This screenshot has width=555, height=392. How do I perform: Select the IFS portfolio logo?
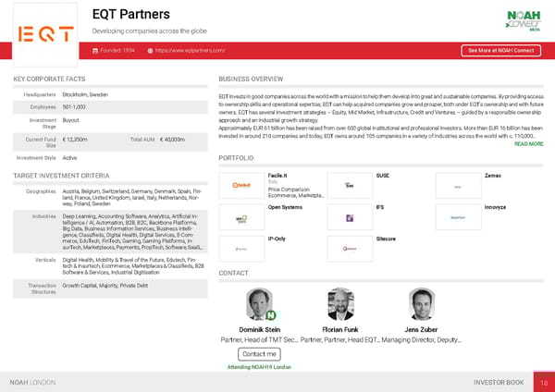tap(350, 218)
